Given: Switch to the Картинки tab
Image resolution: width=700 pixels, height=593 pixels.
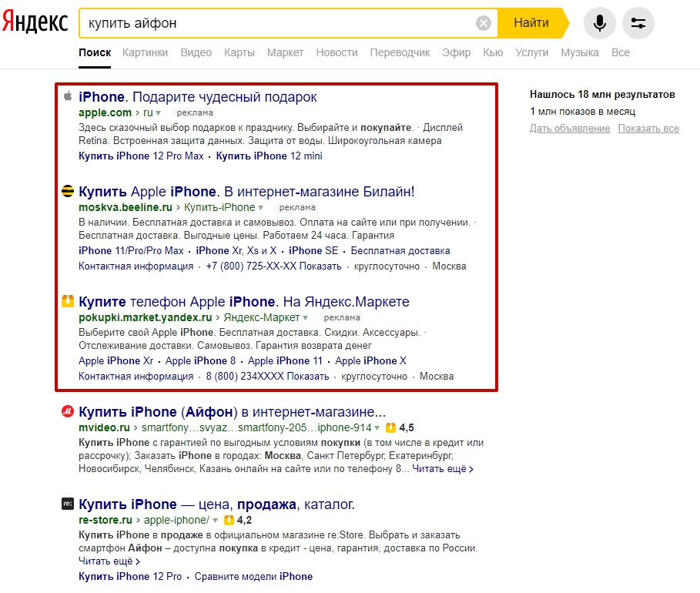Looking at the screenshot, I should click(145, 52).
